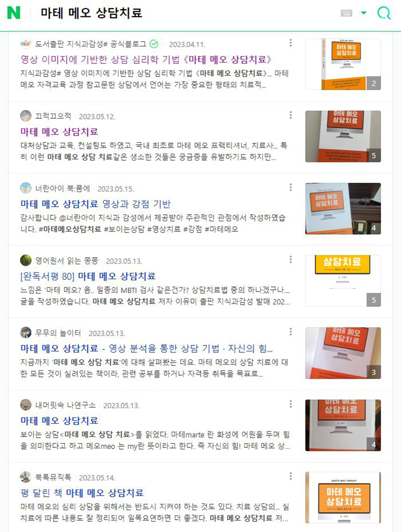The image size is (401, 532).
Task: Click the green Naver N logo
Action: coord(14,13)
